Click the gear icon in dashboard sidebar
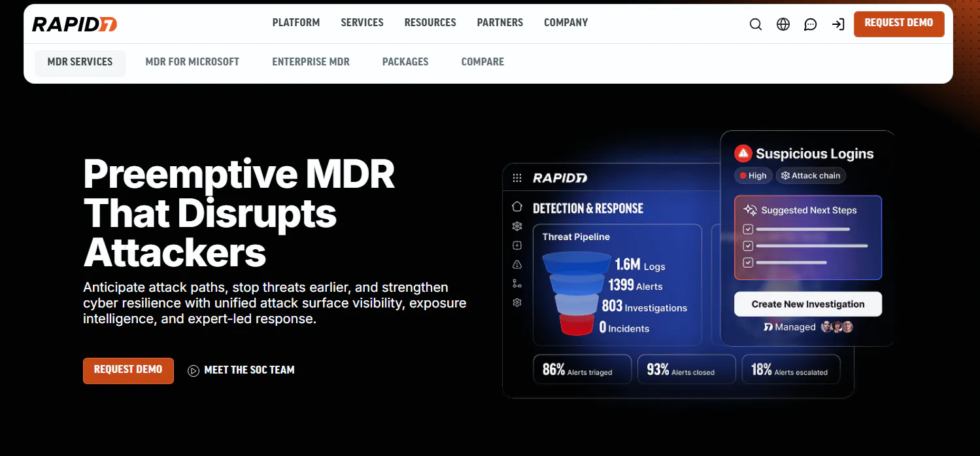 517,303
